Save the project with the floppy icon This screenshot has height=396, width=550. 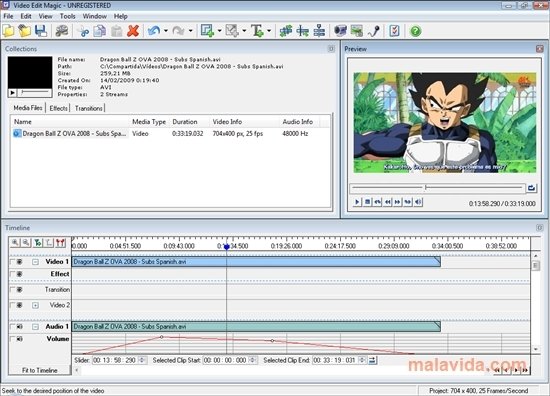41,31
